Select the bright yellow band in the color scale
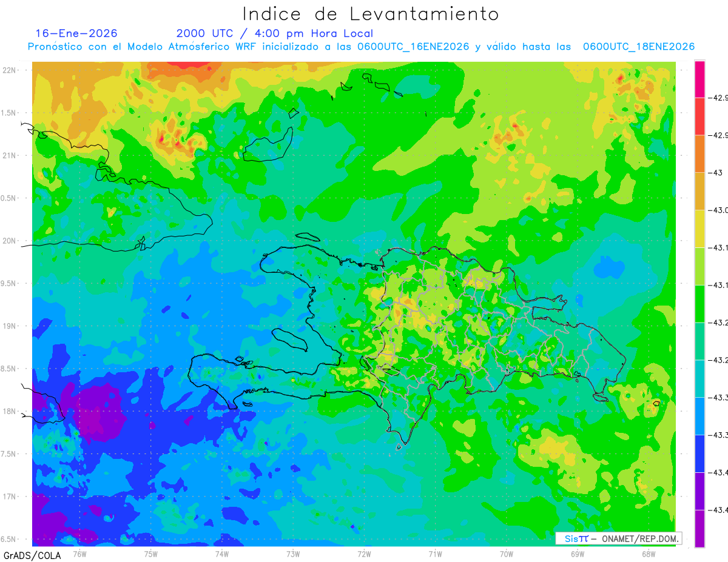 tap(699, 229)
